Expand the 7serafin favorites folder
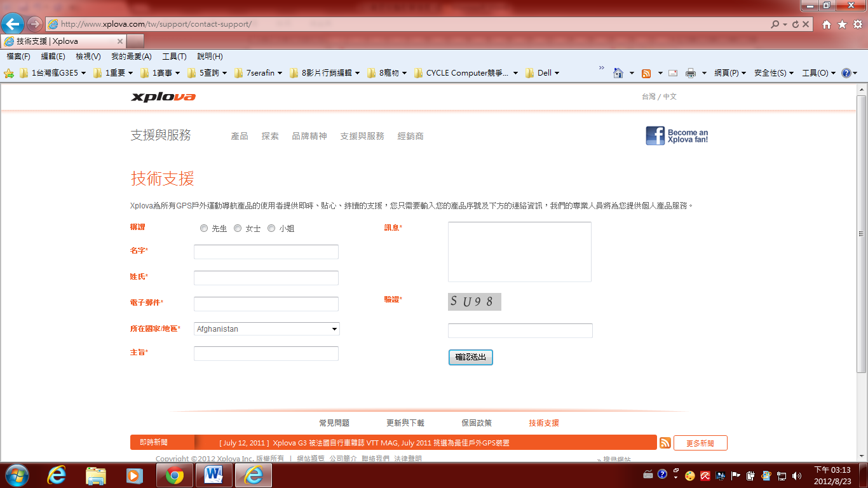 tap(259, 73)
